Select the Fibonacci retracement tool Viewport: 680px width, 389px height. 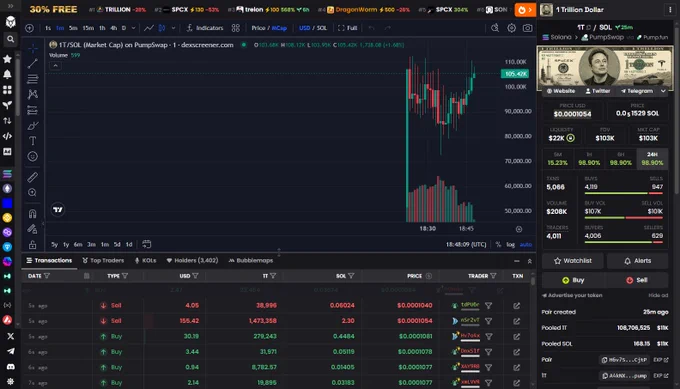pyautogui.click(x=33, y=79)
